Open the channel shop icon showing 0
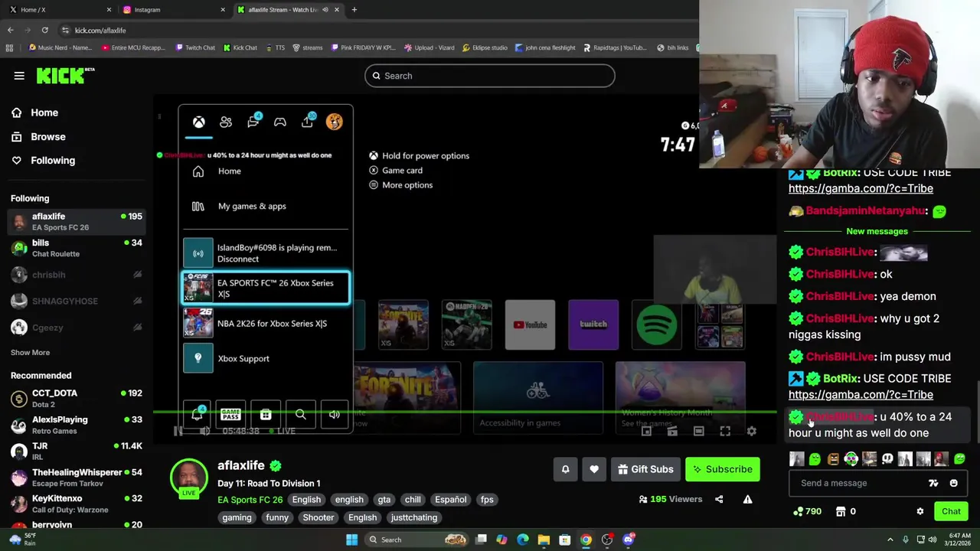The height and width of the screenshot is (551, 980). pos(846,511)
